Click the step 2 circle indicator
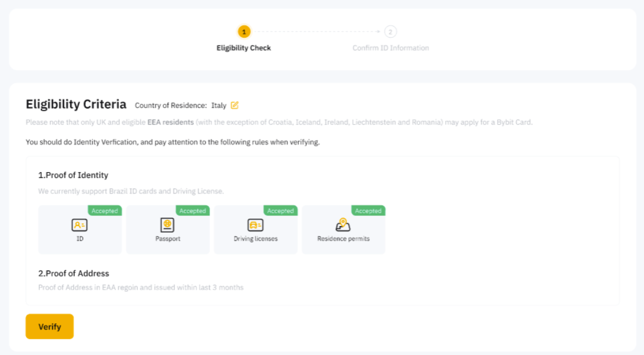 coord(390,32)
